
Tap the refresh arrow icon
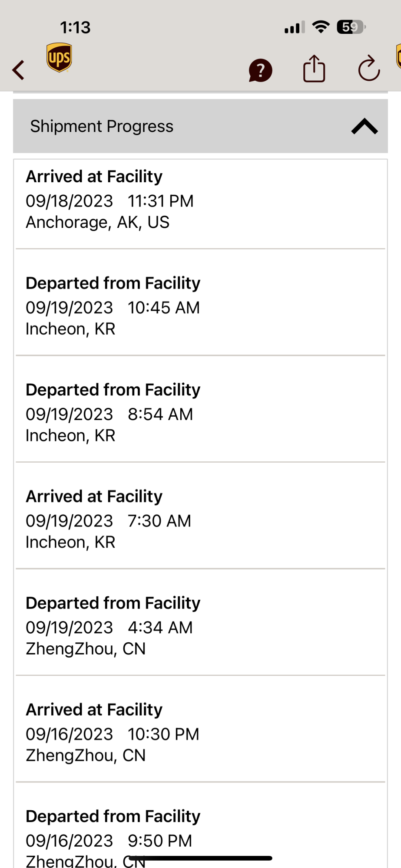[368, 69]
